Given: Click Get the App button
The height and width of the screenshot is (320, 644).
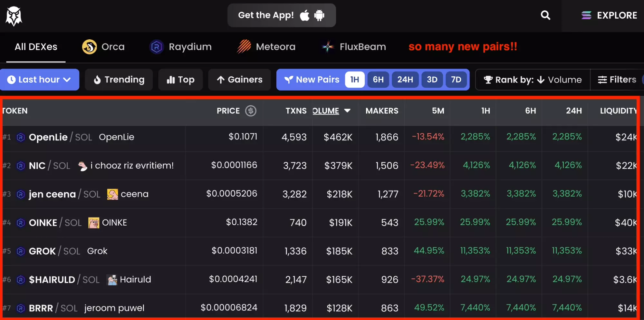Looking at the screenshot, I should pyautogui.click(x=282, y=15).
